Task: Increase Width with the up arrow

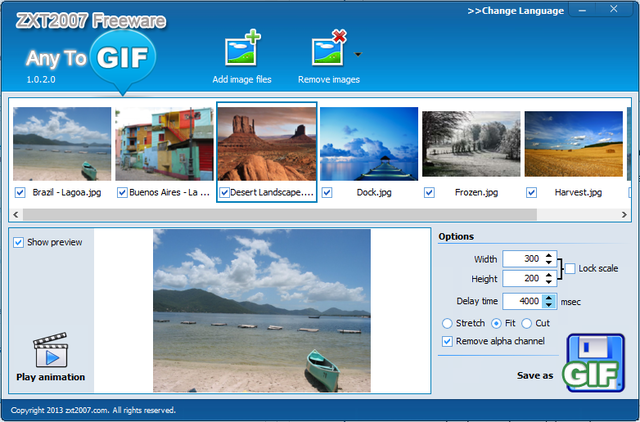Action: point(549,255)
